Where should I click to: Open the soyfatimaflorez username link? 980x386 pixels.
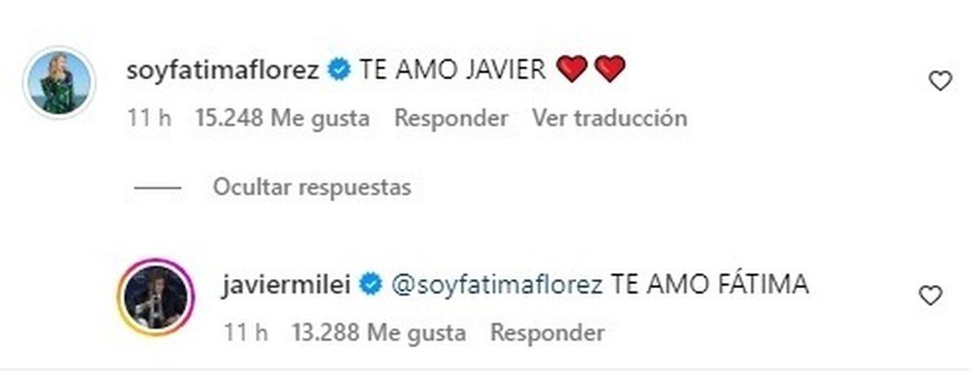coord(223,71)
